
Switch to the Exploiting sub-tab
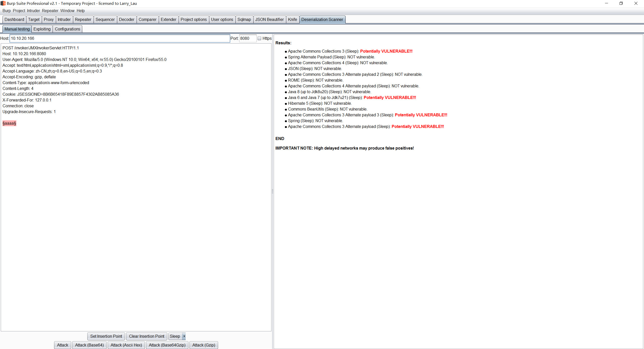point(42,29)
